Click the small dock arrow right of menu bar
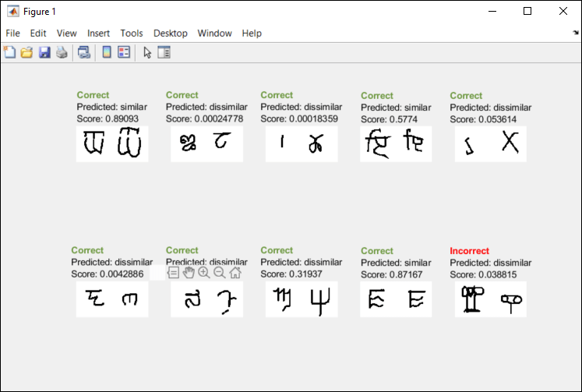582x392 pixels. (x=574, y=34)
